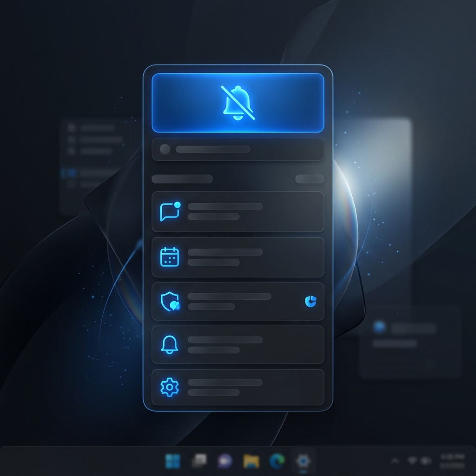This screenshot has height=476, width=476.
Task: Toggle the do not disturb bell button
Action: (x=238, y=103)
